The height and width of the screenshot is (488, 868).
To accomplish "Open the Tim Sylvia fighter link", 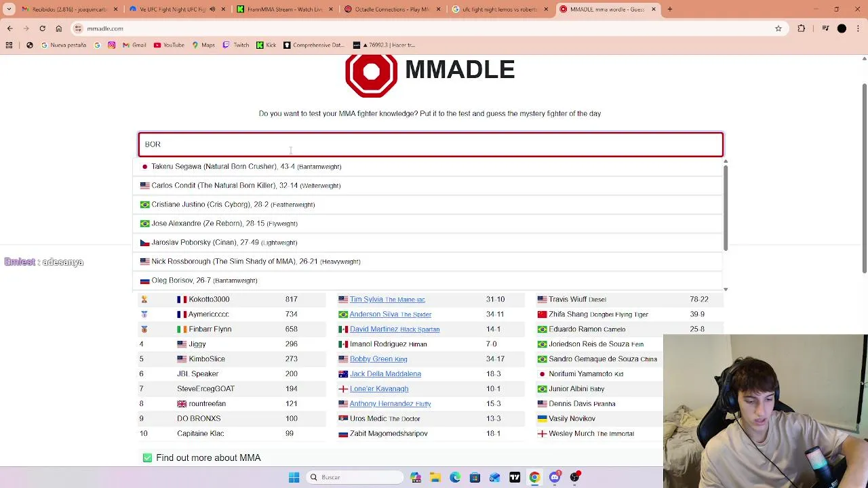I will pos(387,299).
